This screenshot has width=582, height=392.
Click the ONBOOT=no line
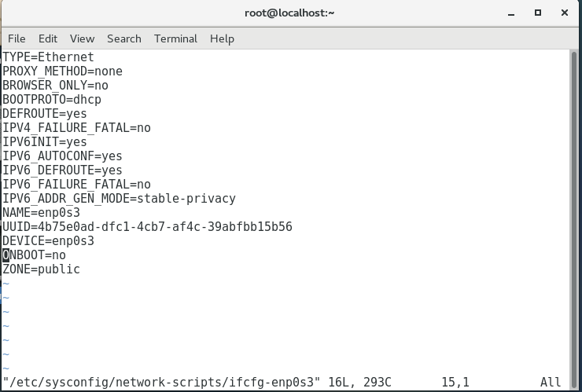[x=34, y=255]
